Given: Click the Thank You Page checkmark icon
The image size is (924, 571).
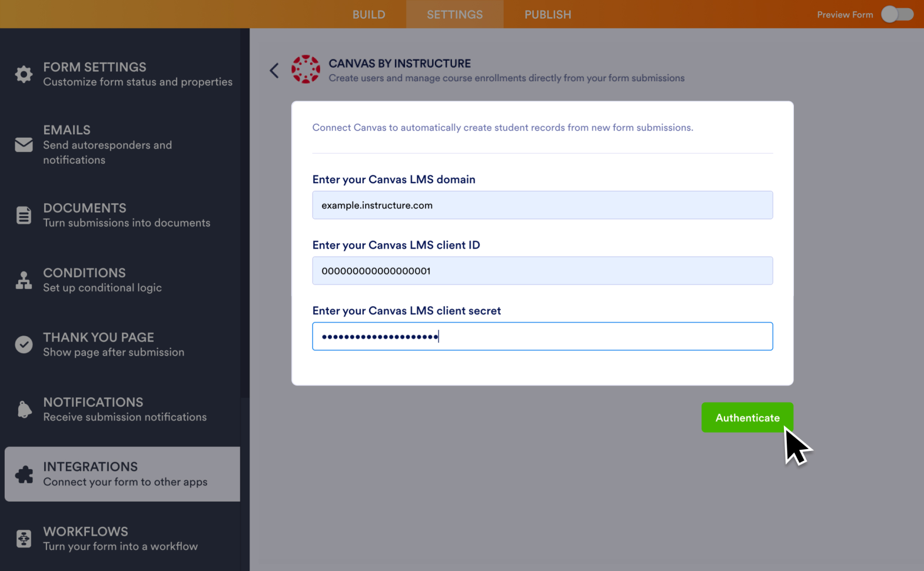Looking at the screenshot, I should click(24, 344).
